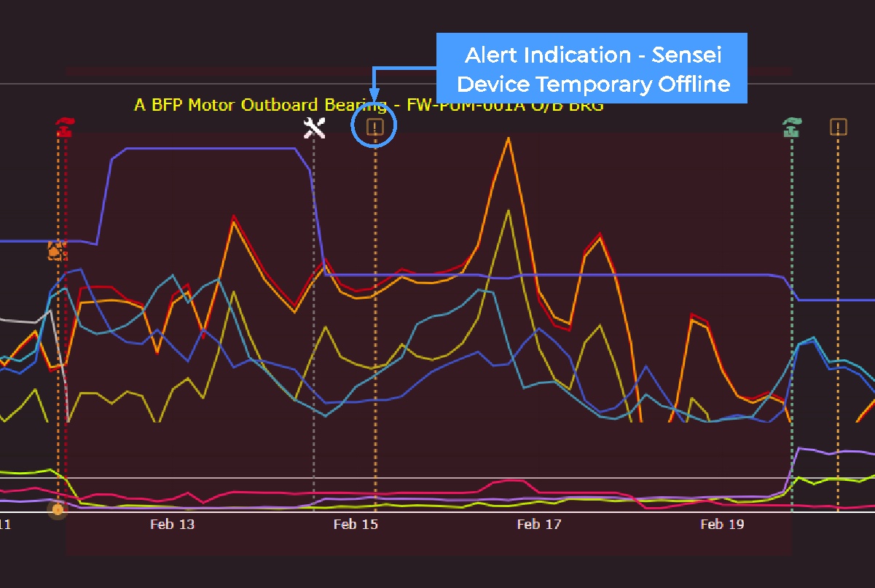Click the Feb 19 axis label
The image size is (875, 588).
click(722, 524)
